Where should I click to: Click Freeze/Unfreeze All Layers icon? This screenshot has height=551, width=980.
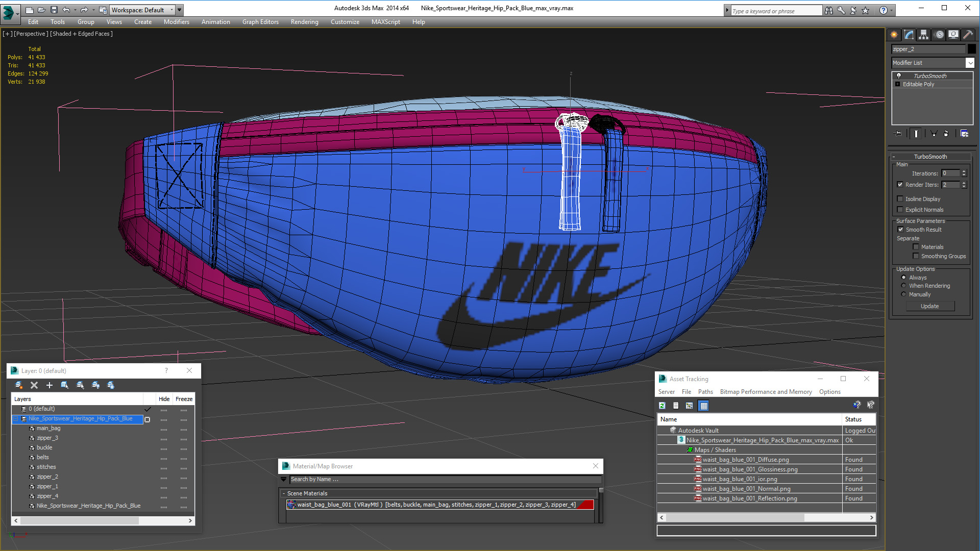click(111, 385)
